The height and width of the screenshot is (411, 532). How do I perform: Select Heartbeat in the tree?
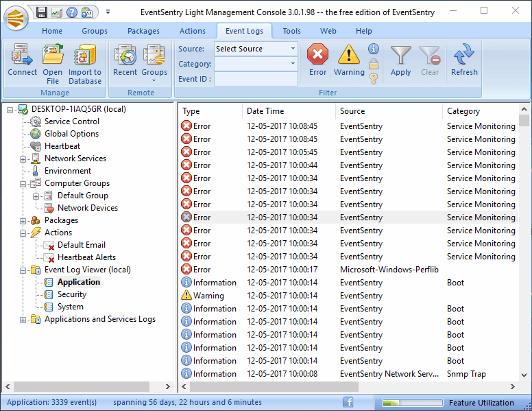pos(62,146)
